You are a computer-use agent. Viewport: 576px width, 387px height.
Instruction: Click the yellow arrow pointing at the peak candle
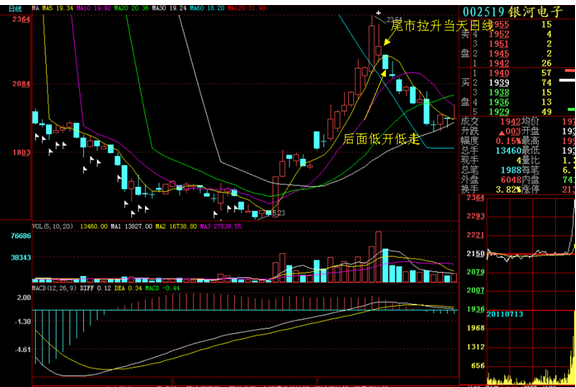(390, 38)
